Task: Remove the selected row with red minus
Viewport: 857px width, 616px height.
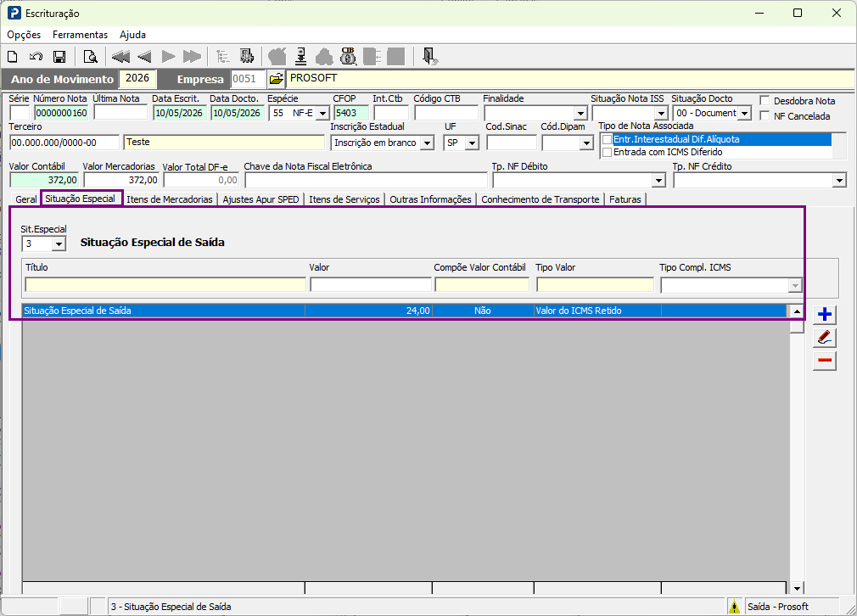Action: pos(824,361)
